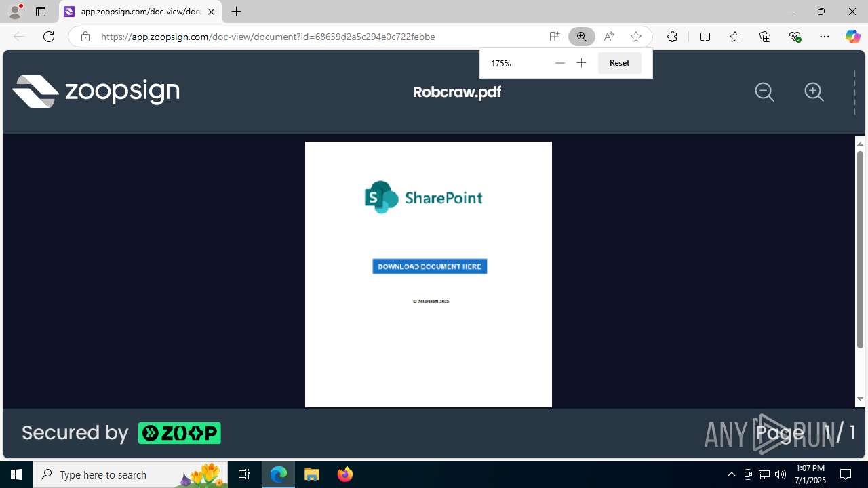Click the scrollbar down arrow

click(x=860, y=399)
